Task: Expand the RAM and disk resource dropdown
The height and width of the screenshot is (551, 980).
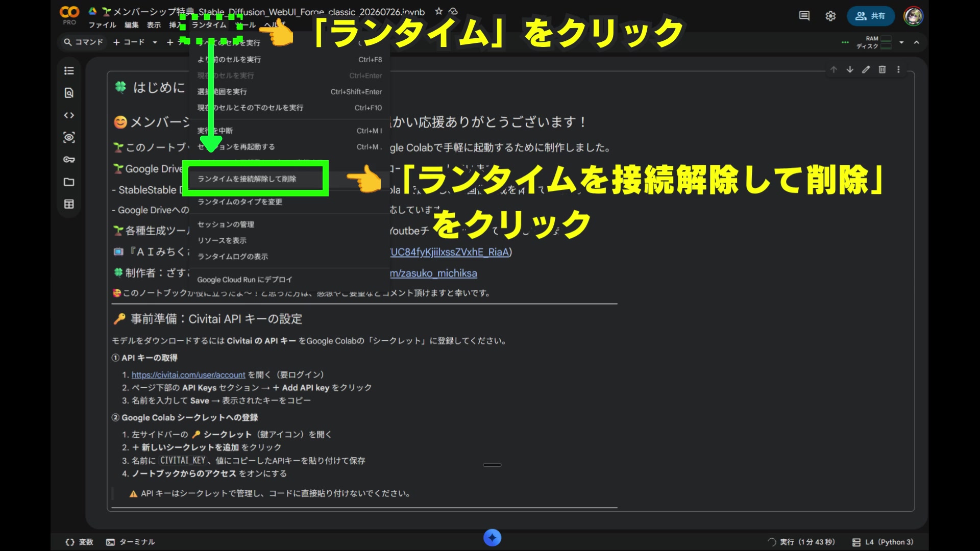Action: pos(901,42)
